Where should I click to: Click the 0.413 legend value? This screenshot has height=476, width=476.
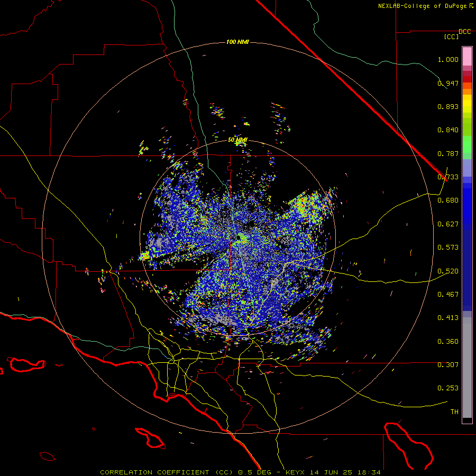coord(448,318)
